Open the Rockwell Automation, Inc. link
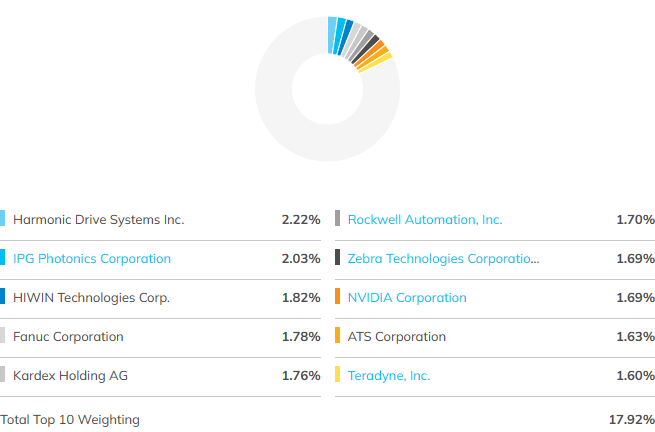The image size is (655, 432). (425, 220)
